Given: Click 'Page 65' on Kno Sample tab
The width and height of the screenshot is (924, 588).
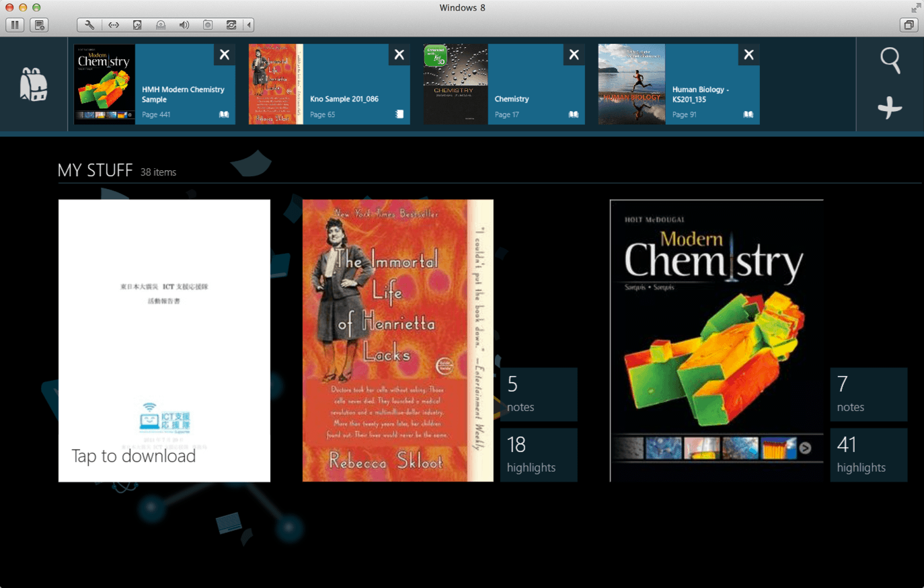Looking at the screenshot, I should point(322,114).
